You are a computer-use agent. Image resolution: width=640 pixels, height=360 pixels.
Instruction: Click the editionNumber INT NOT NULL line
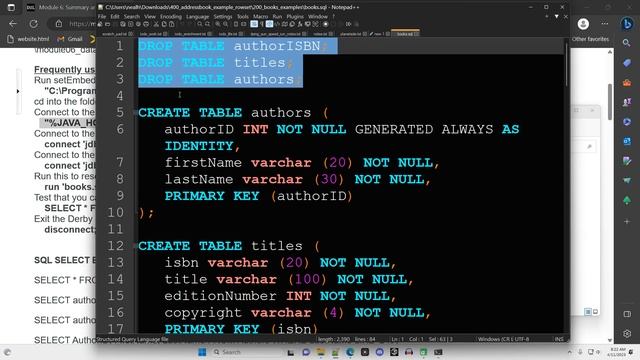[x=280, y=296]
